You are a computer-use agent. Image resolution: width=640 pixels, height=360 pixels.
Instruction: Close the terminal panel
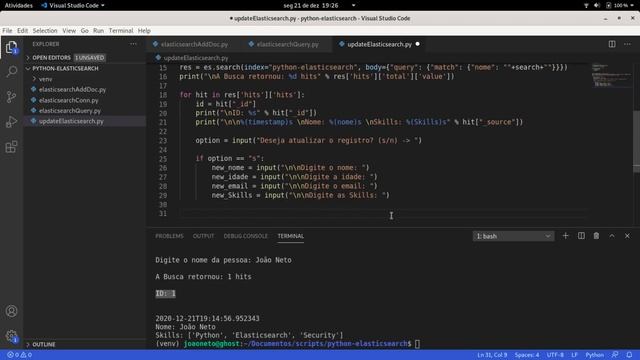click(x=627, y=236)
